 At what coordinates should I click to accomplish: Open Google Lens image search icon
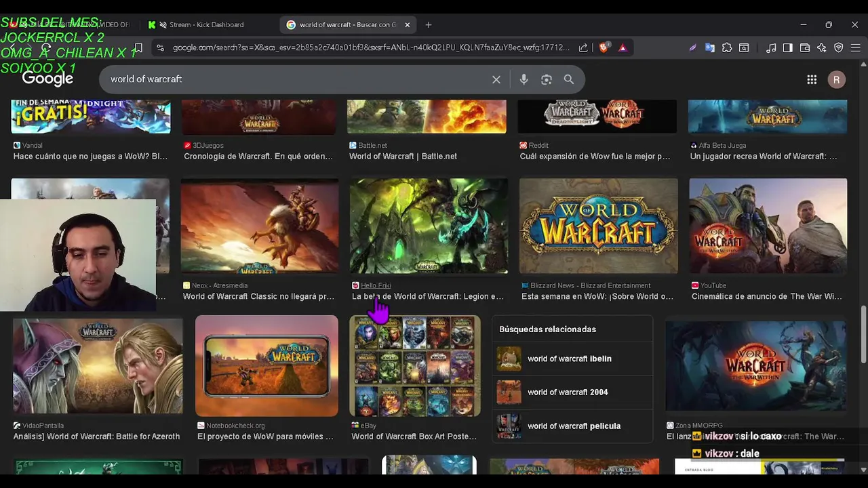[547, 79]
